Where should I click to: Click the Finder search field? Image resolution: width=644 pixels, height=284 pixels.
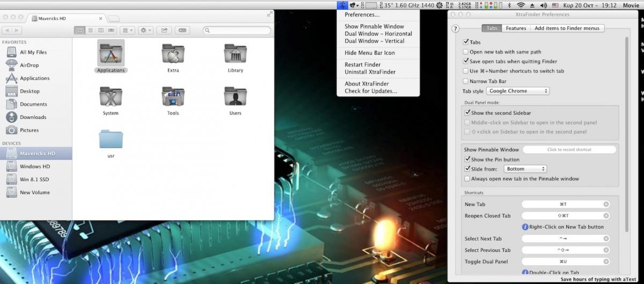[237, 31]
